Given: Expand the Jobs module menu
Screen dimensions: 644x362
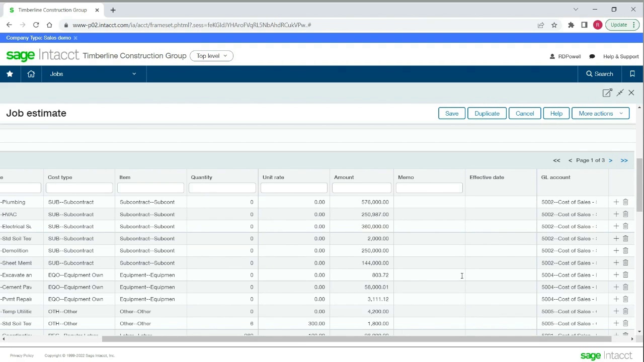Looking at the screenshot, I should tap(93, 74).
